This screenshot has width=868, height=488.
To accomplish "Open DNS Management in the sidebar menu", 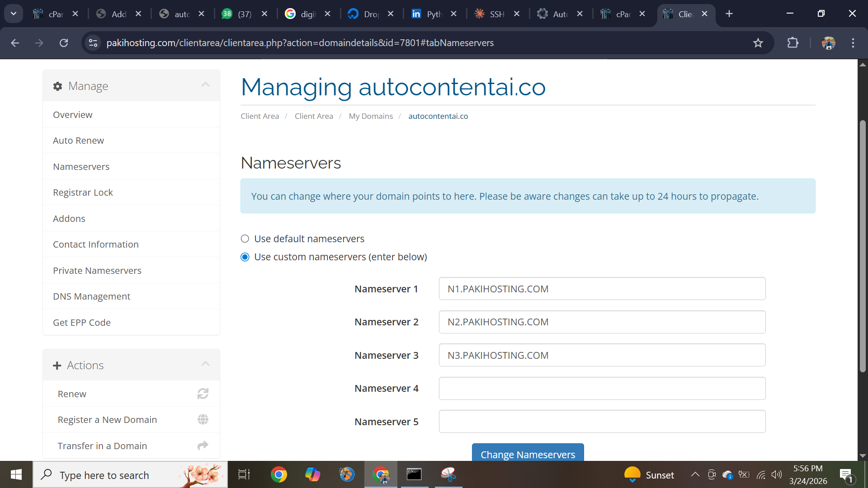I will [91, 296].
